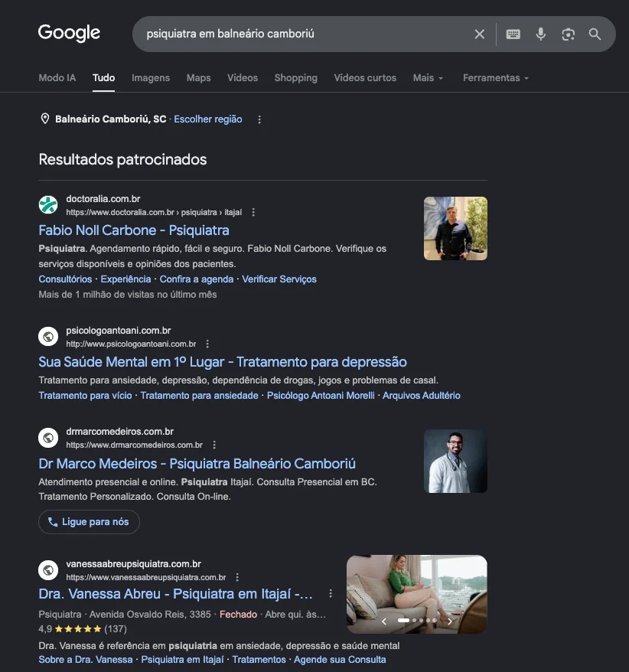
Task: Click the drmarcomedeiros.com.br globe favicon
Action: pos(48,438)
